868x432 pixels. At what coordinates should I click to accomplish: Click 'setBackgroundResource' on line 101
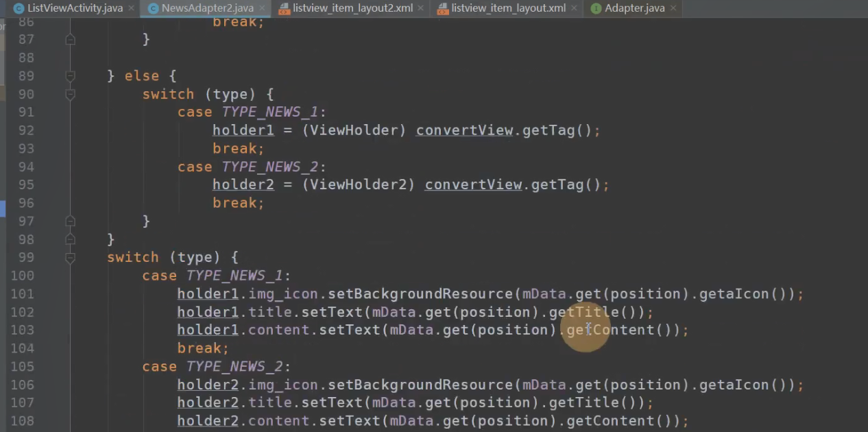coord(420,294)
